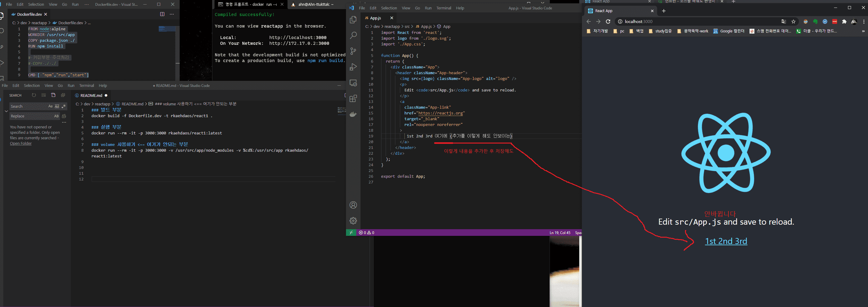868x307 pixels.
Task: Open Docker view in App.js VS Code
Action: click(353, 114)
